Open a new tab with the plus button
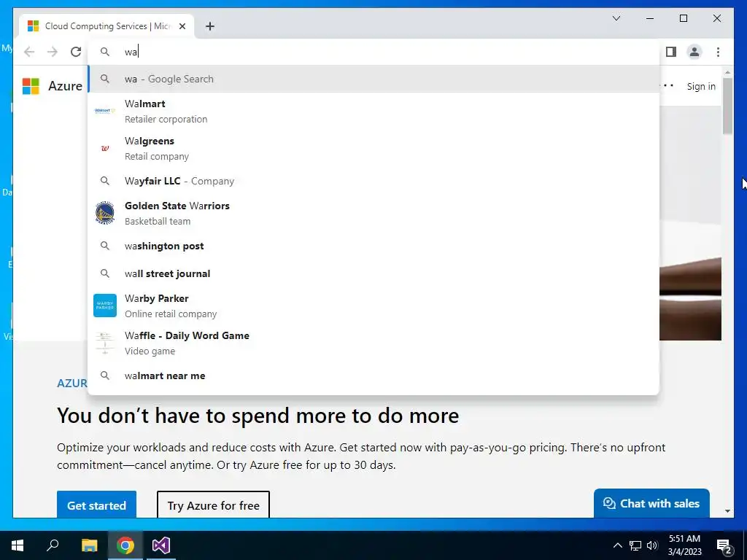 click(210, 26)
